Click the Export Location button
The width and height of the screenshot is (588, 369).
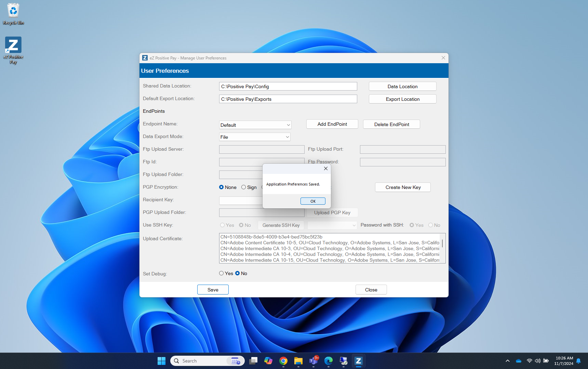403,99
